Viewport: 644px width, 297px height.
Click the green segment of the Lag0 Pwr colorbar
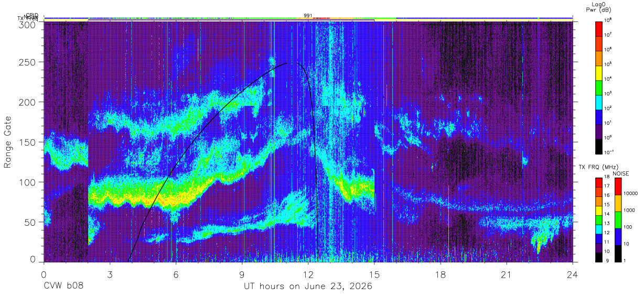599,87
